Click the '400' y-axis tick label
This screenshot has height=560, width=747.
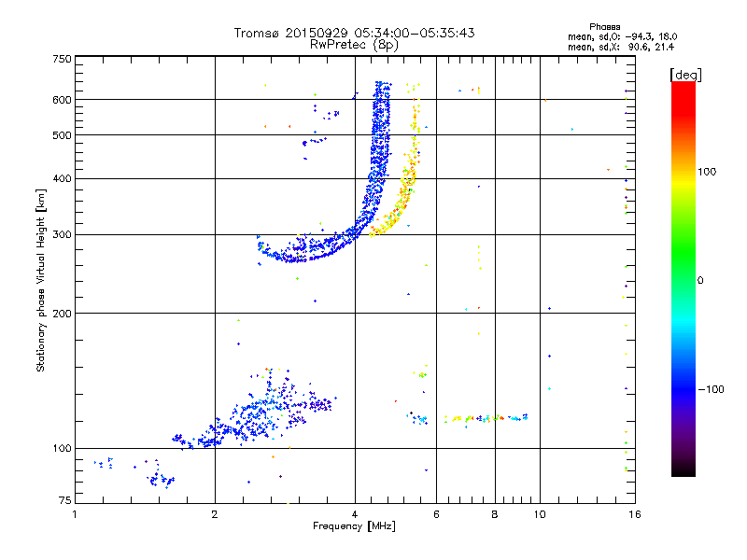coord(62,178)
